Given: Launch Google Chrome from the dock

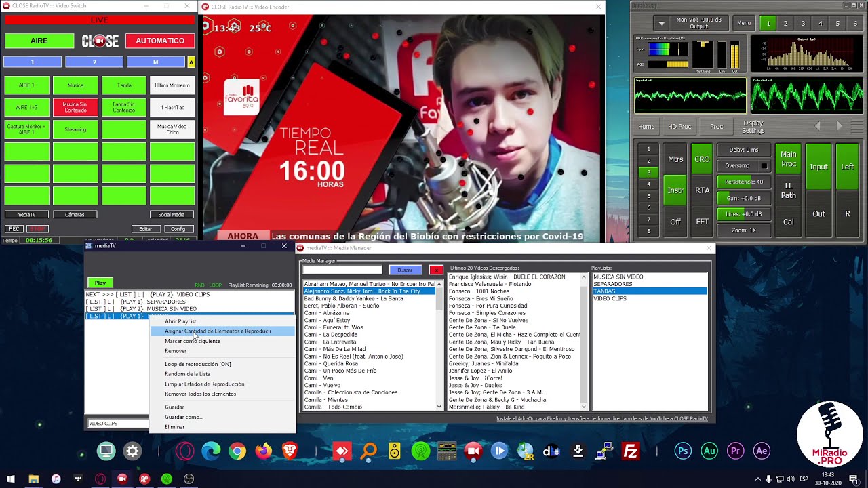Looking at the screenshot, I should point(237,451).
